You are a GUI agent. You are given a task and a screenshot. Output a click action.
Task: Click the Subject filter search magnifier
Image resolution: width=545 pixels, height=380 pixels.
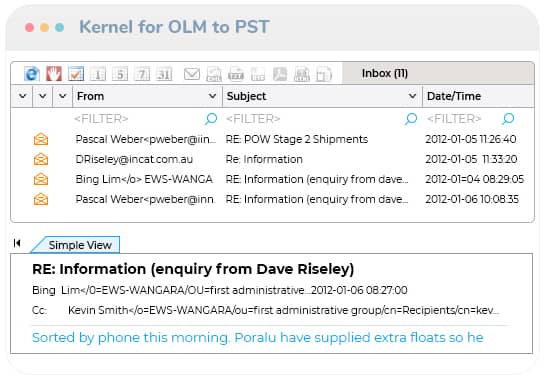(x=411, y=119)
